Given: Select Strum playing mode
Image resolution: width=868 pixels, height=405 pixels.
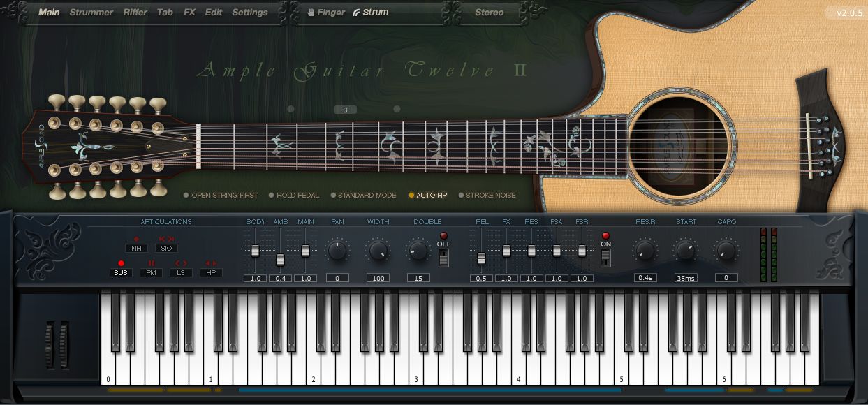Looking at the screenshot, I should pos(370,13).
